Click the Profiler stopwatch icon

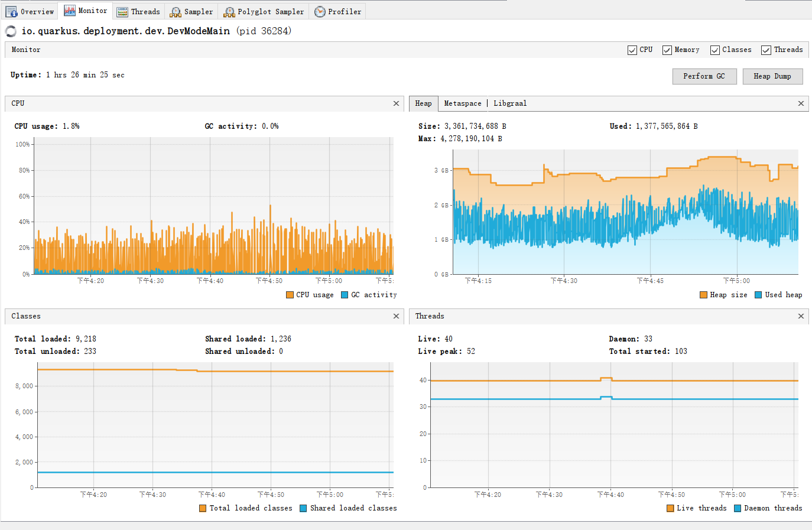(320, 12)
